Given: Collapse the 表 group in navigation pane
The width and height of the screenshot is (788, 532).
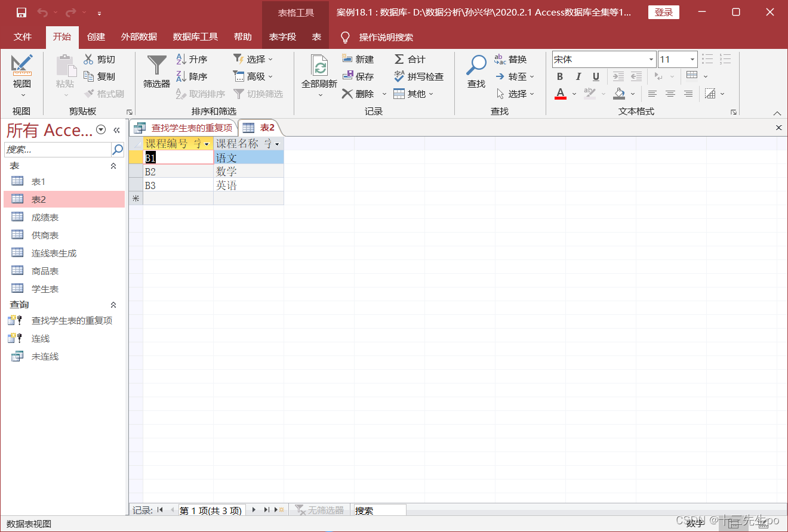Looking at the screenshot, I should (x=113, y=166).
